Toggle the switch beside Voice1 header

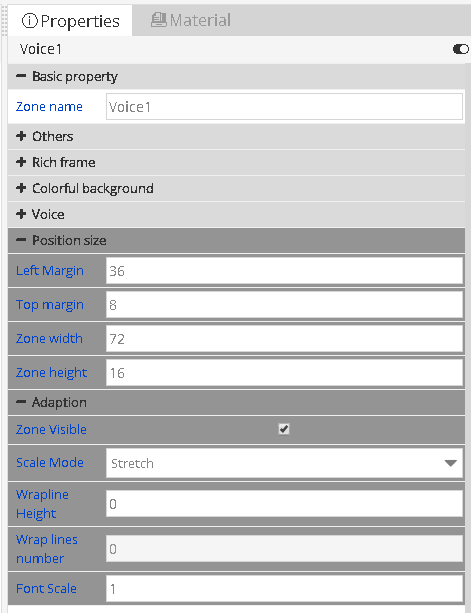[x=460, y=49]
